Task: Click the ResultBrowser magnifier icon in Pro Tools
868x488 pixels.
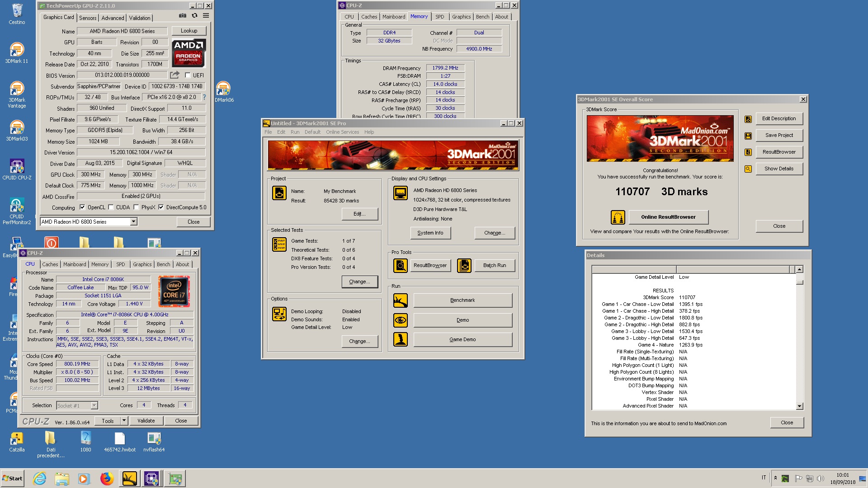Action: coord(401,266)
